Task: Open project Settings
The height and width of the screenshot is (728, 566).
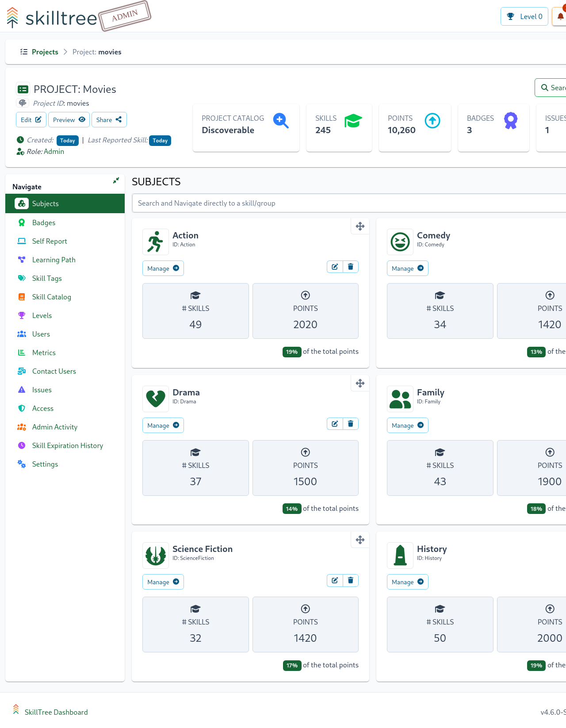Action: 65,464
